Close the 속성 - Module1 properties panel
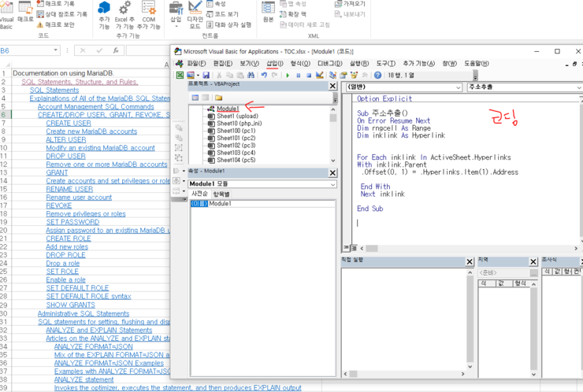This screenshot has width=583, height=392. click(332, 172)
